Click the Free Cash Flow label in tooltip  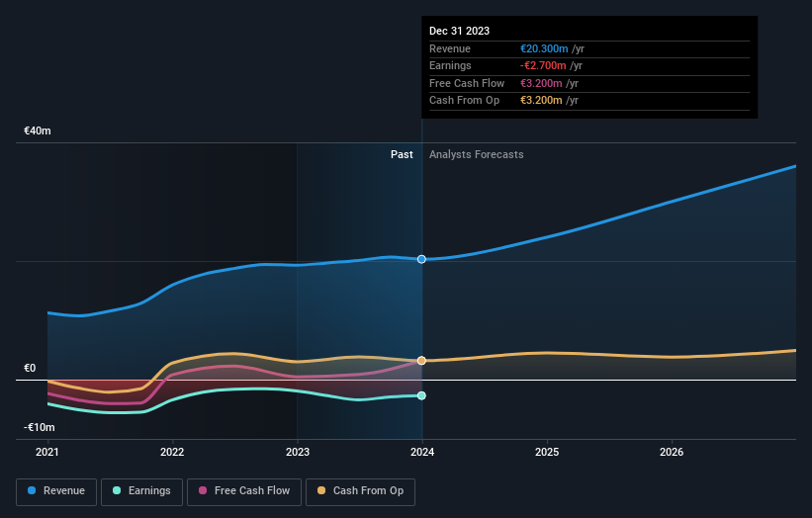pos(467,83)
